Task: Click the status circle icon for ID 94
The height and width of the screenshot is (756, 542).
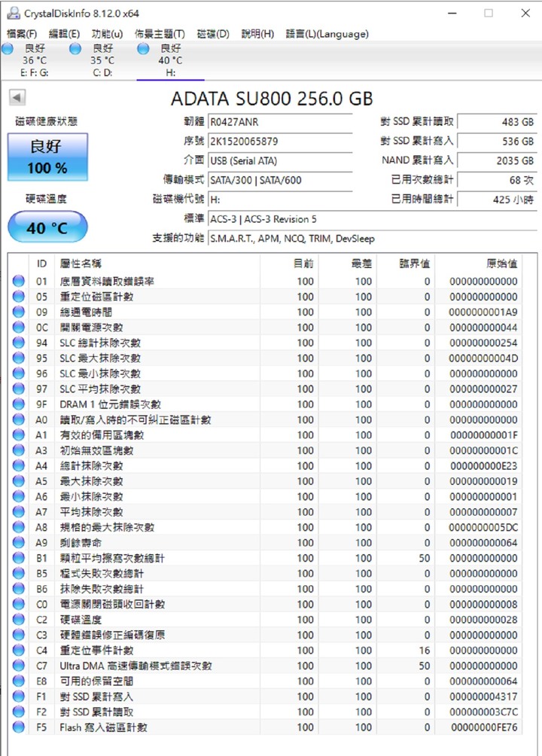Action: point(19,343)
